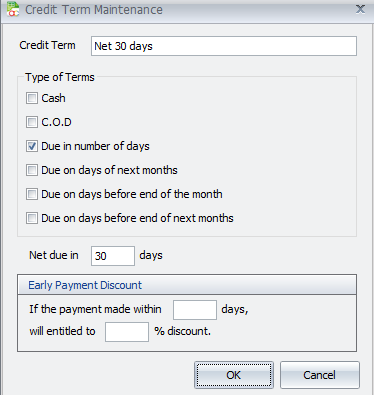Screen dimensions: 374x395
Task: Click the percent discount input box
Action: point(127,332)
